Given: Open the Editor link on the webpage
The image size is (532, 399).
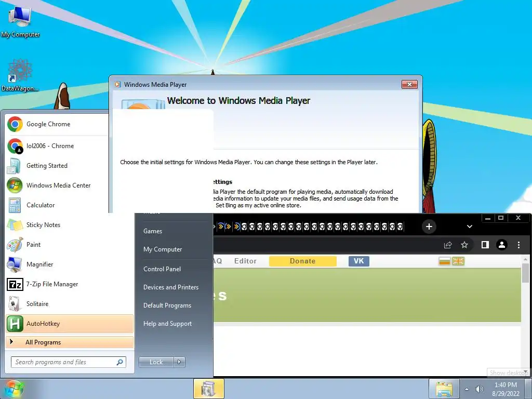Looking at the screenshot, I should (x=245, y=261).
